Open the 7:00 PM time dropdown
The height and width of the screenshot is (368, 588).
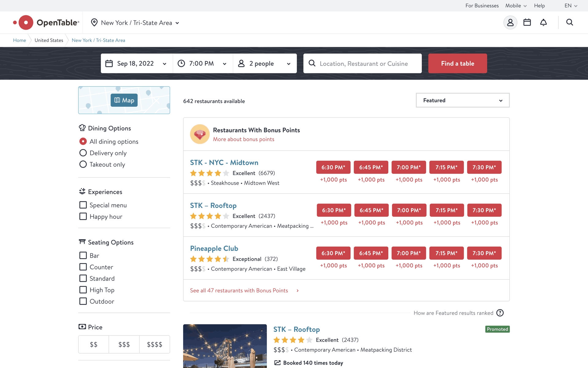[x=203, y=63]
